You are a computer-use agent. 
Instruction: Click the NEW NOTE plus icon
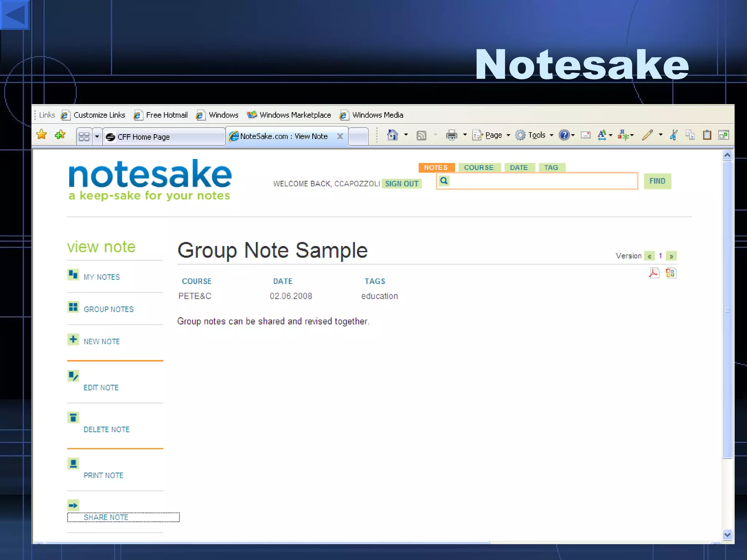(73, 339)
